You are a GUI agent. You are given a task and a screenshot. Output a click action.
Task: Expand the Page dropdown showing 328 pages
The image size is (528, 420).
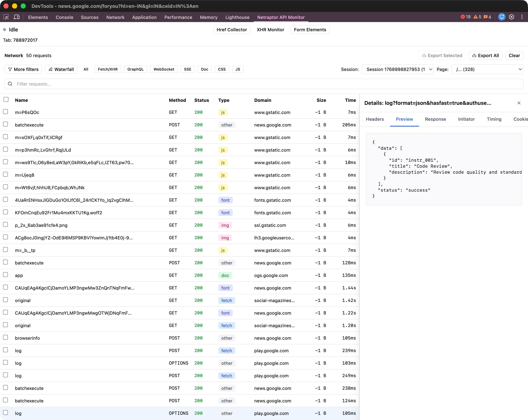tap(488, 69)
